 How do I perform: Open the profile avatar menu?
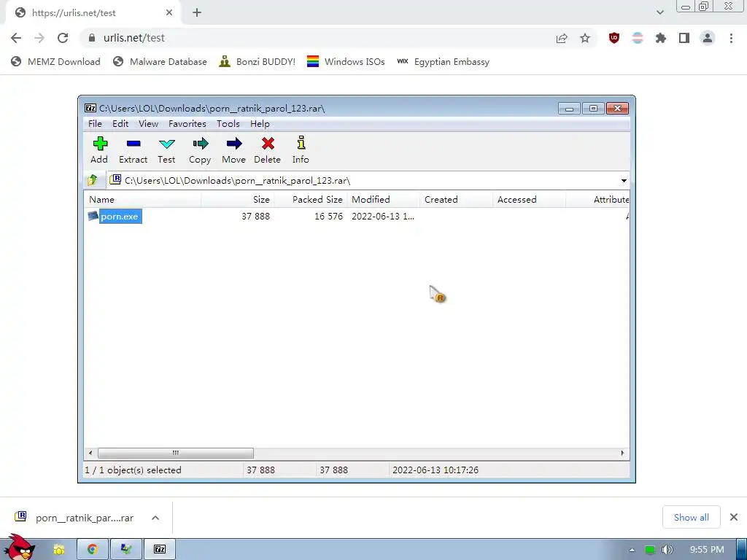point(708,38)
